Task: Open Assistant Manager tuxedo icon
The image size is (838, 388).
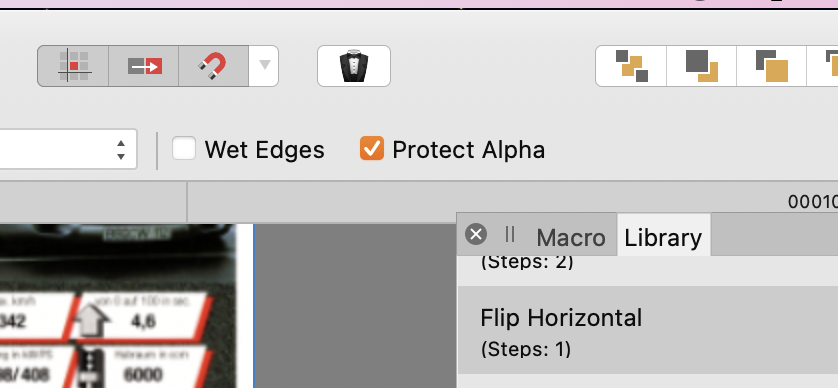Action: click(x=354, y=66)
